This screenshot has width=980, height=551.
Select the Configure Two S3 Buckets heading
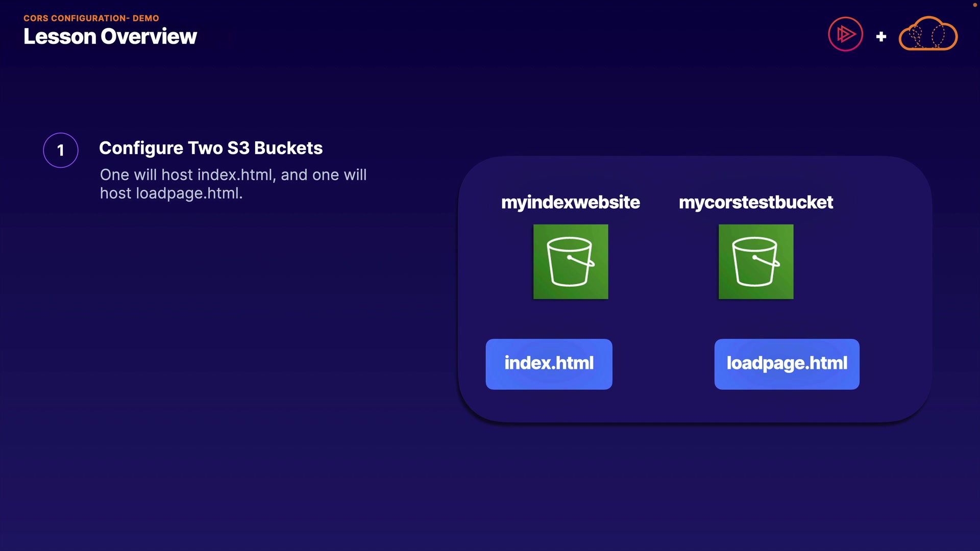pos(211,148)
